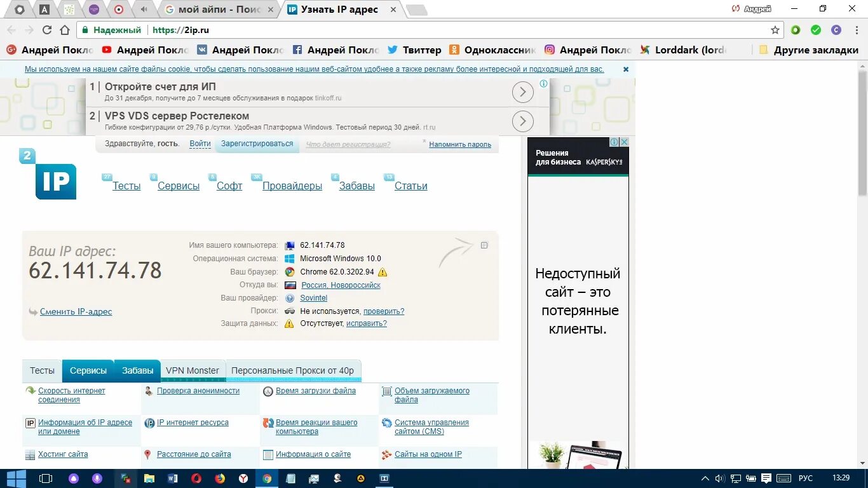Open Task View on the taskbar
868x488 pixels.
46,478
